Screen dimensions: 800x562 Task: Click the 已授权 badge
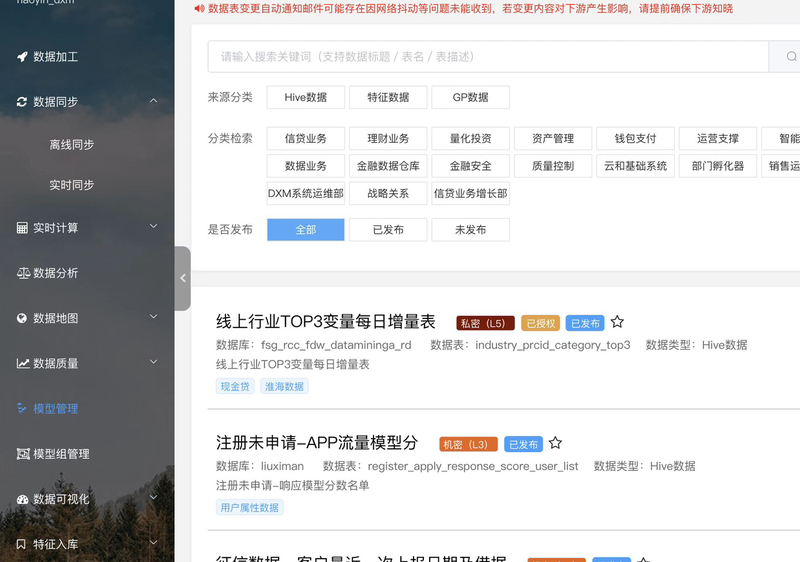[540, 323]
